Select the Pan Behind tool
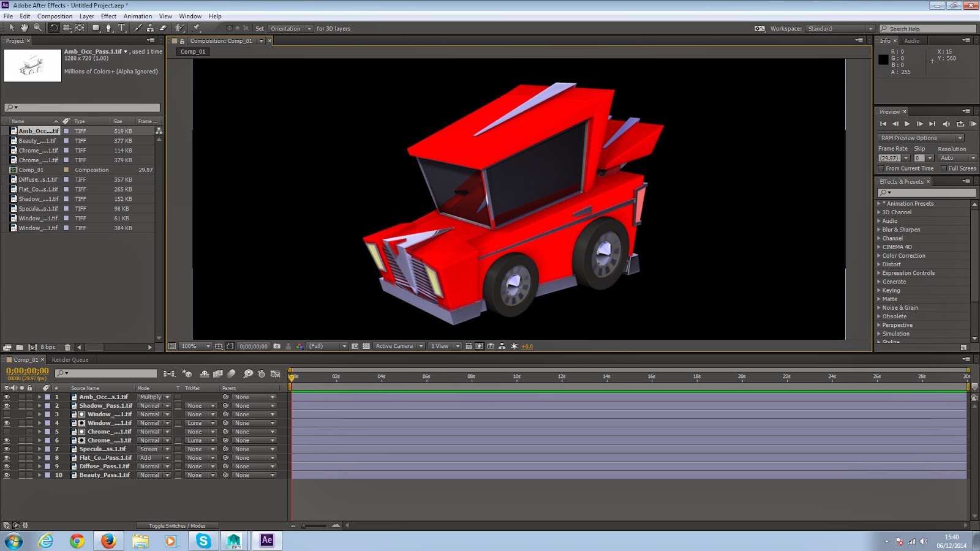The width and height of the screenshot is (980, 551). tap(80, 28)
